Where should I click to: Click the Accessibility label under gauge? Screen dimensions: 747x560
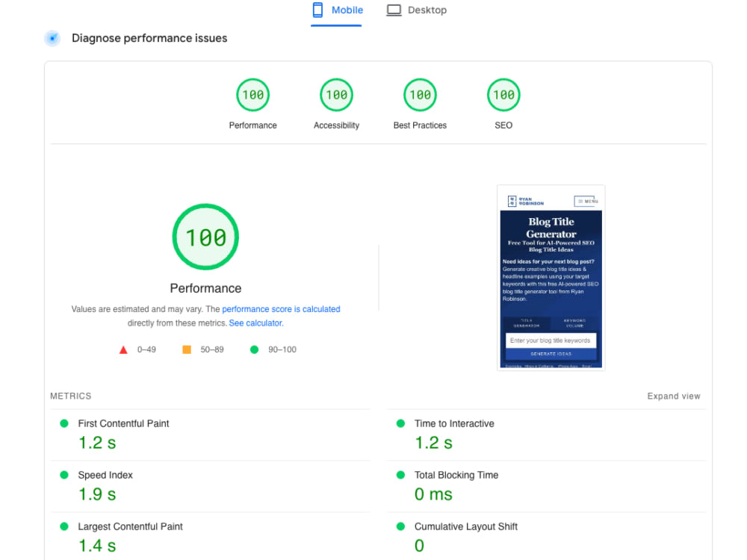click(x=336, y=125)
